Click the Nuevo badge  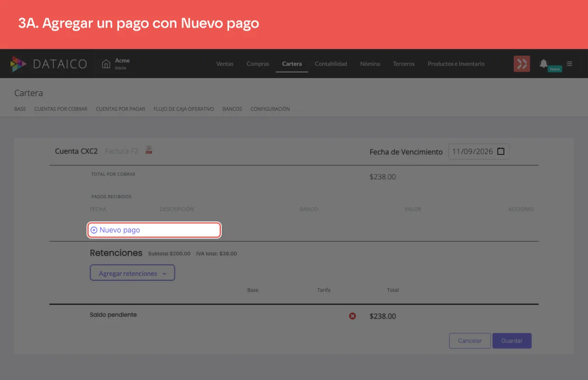[555, 69]
